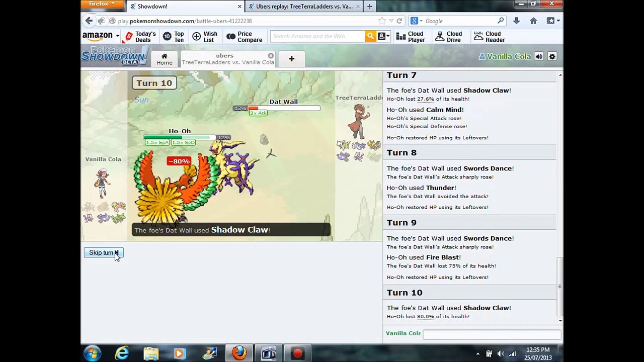The image size is (644, 362).
Task: Click the Turn 7 heading in log
Action: point(401,75)
